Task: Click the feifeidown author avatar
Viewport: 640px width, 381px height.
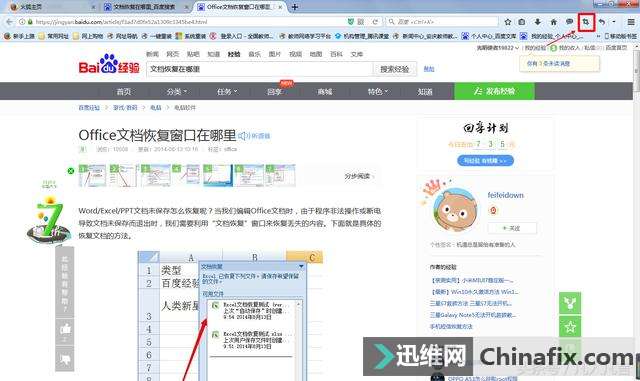Action: click(455, 210)
